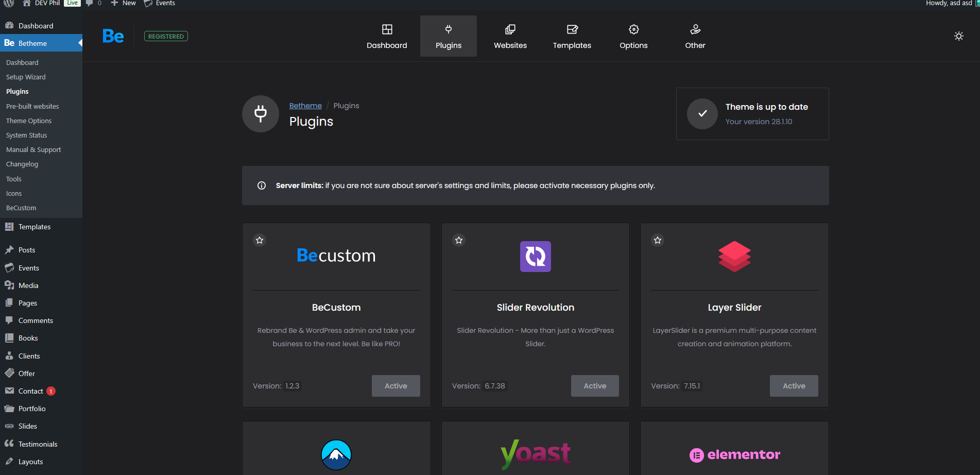980x475 pixels.
Task: Click the Elementor plugin logo
Action: (734, 454)
